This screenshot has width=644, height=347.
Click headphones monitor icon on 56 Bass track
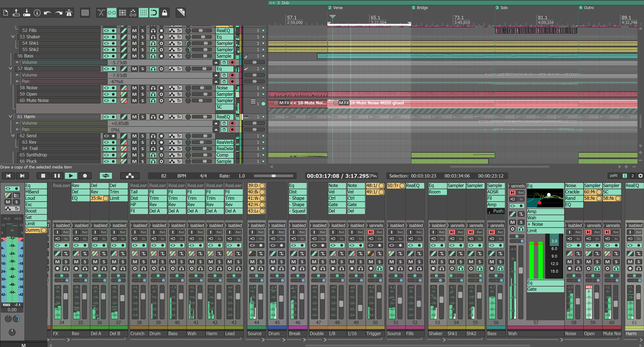153,56
